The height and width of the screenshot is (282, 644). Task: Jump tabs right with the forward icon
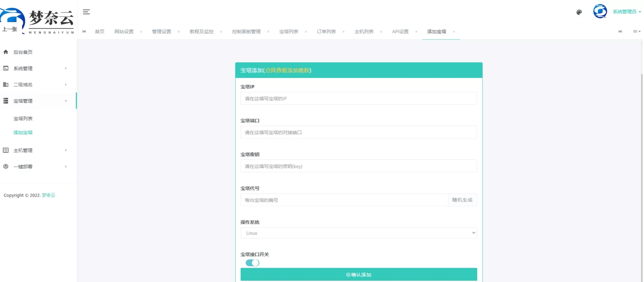pyautogui.click(x=620, y=31)
